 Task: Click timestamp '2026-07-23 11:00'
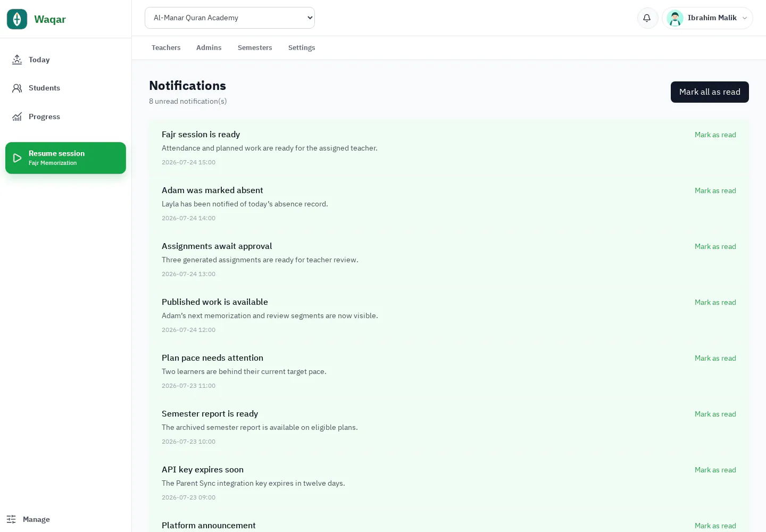[x=188, y=386]
